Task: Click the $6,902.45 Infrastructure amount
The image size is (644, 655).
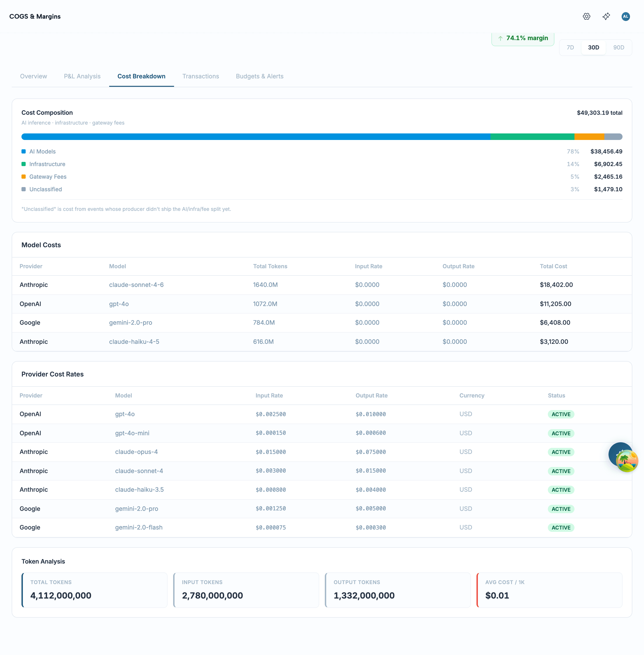Action: 608,164
